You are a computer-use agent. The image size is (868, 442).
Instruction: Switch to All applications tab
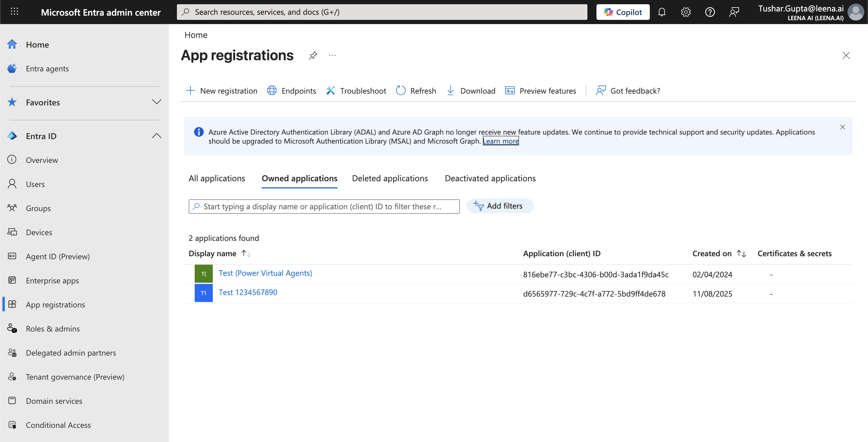point(217,178)
